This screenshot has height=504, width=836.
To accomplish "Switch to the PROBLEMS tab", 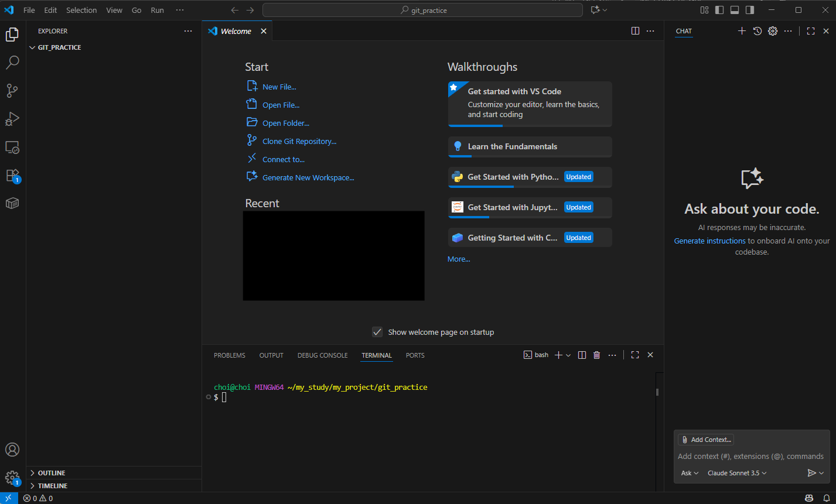I will coord(230,355).
